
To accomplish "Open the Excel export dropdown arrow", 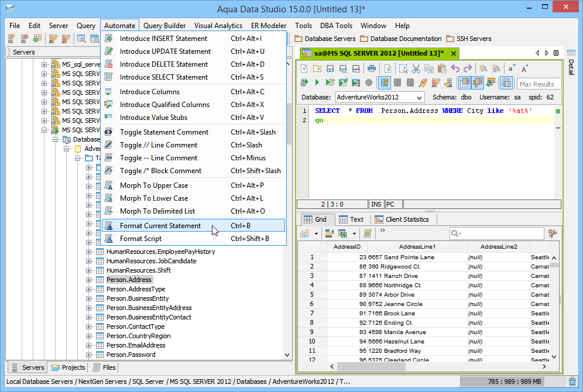I will [354, 233].
